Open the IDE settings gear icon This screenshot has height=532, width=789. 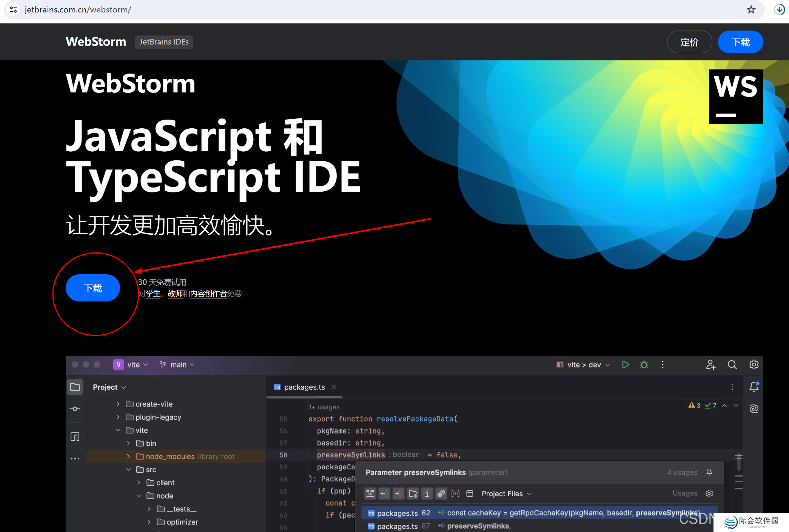tap(754, 364)
